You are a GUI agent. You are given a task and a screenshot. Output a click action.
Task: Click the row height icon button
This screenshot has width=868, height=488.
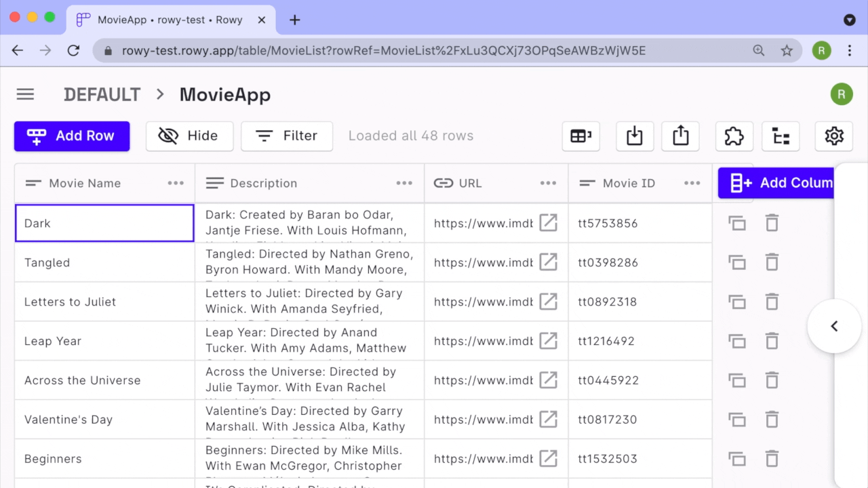pyautogui.click(x=580, y=136)
